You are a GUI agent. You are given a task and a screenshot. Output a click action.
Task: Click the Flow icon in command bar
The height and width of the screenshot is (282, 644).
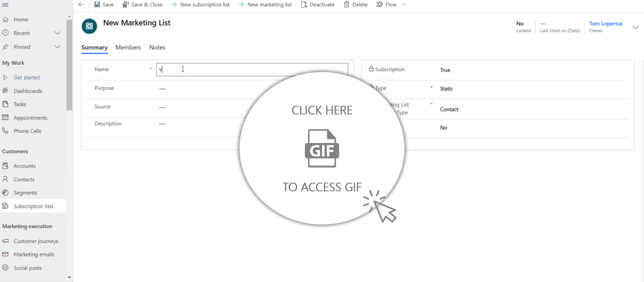click(380, 5)
